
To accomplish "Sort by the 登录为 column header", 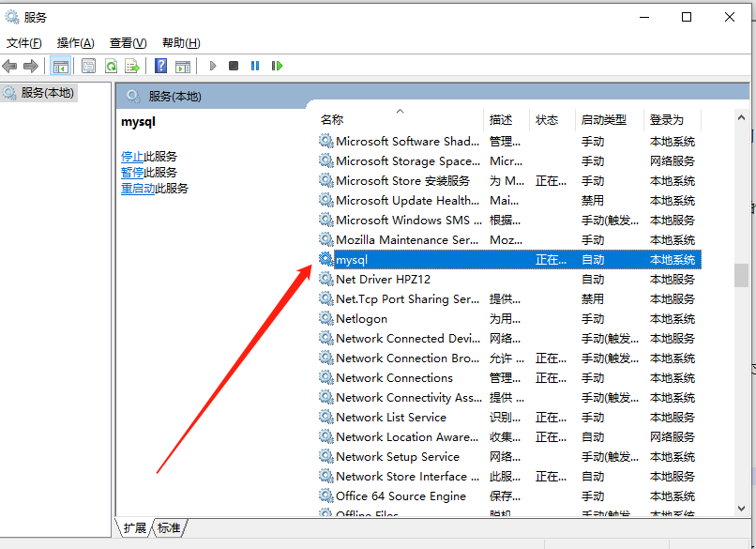I will click(673, 119).
